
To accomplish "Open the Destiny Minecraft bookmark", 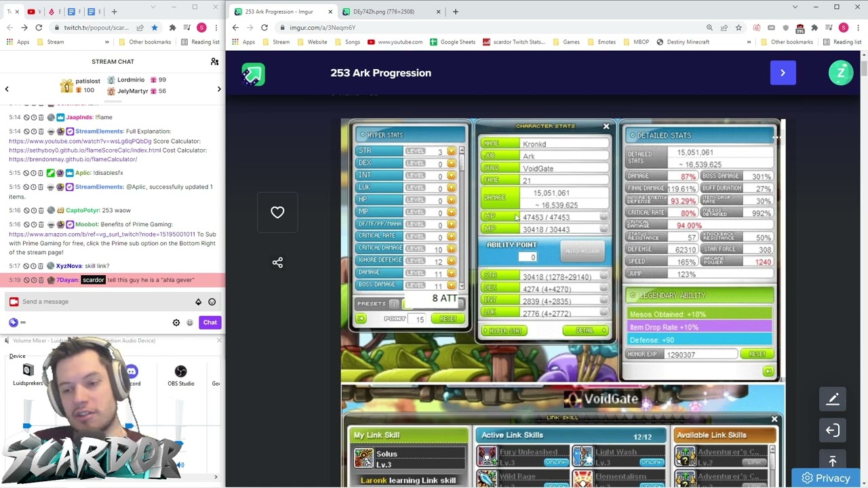I will (x=683, y=42).
